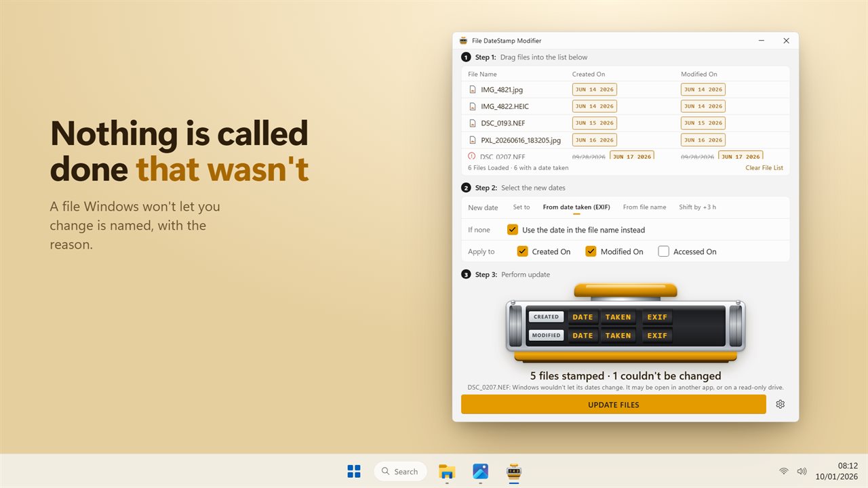This screenshot has height=488, width=868.
Task: Select the PXL_20260616_183205.jpg file name
Action: pyautogui.click(x=521, y=140)
